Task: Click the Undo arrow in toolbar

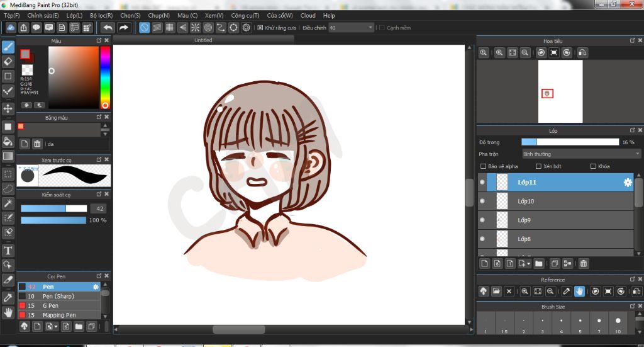Action: pos(108,28)
